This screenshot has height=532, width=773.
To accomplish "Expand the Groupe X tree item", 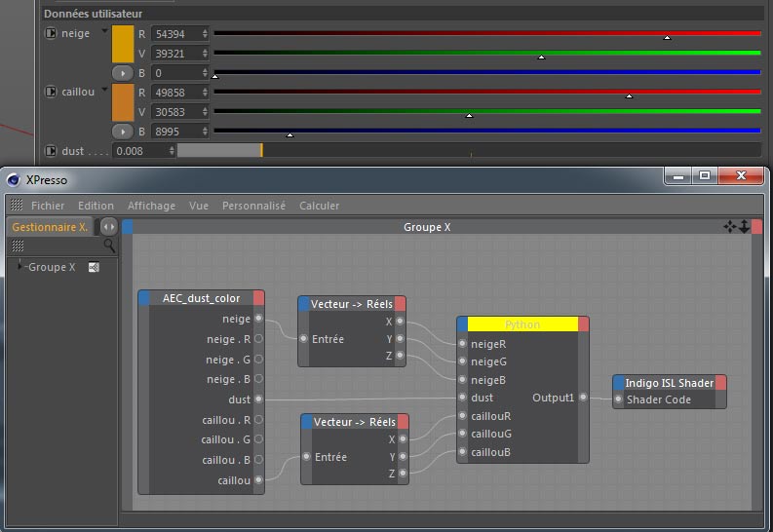I will point(19,267).
